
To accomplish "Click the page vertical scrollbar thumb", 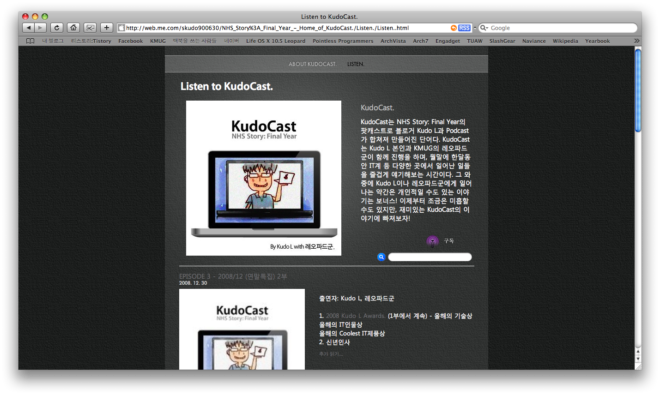I will pyautogui.click(x=638, y=91).
